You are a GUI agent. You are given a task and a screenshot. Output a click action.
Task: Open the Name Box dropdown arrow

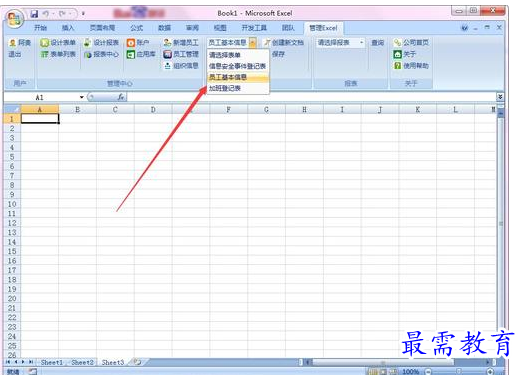[81, 97]
